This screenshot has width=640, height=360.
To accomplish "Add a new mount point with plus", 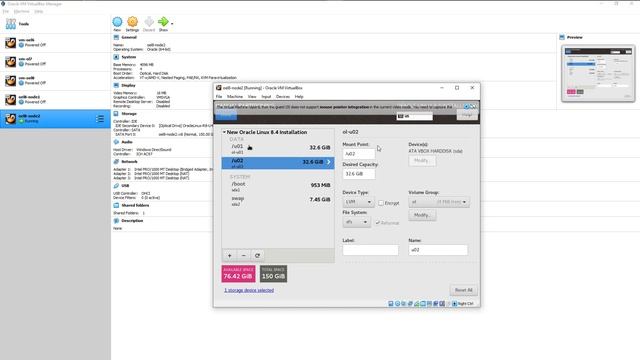I will (x=230, y=256).
